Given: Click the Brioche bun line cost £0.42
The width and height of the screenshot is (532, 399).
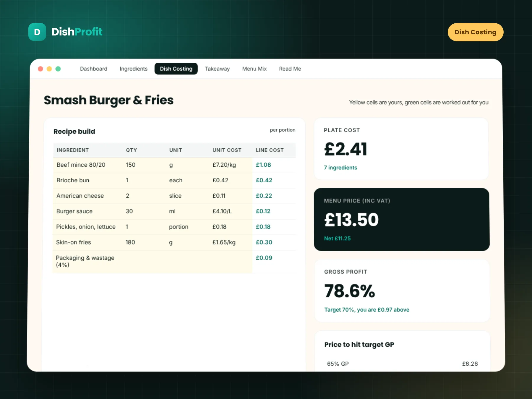Looking at the screenshot, I should (264, 180).
